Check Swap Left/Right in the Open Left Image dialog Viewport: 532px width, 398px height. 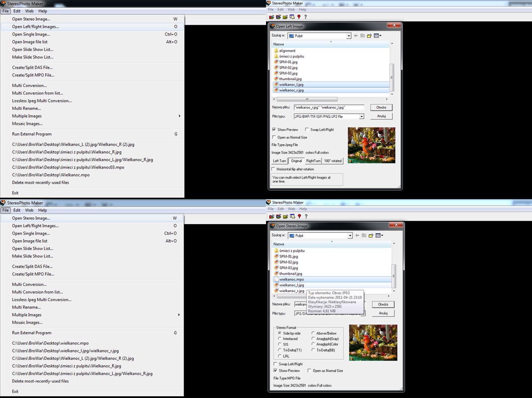(307, 130)
